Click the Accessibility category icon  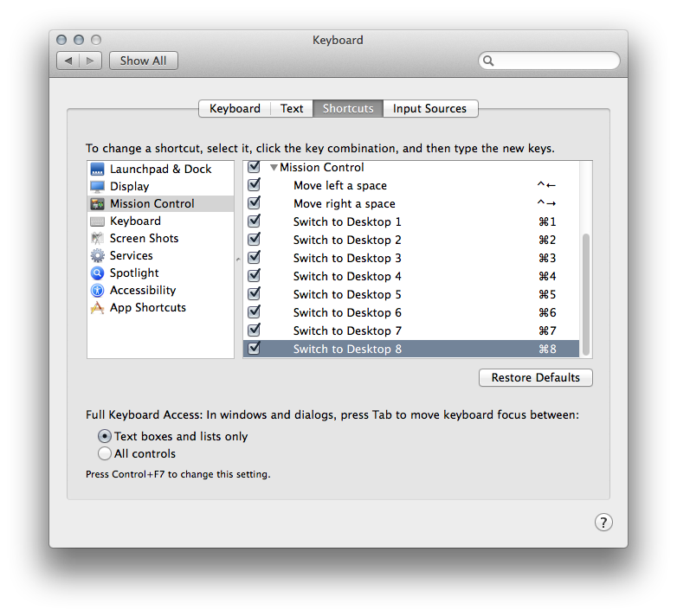97,290
